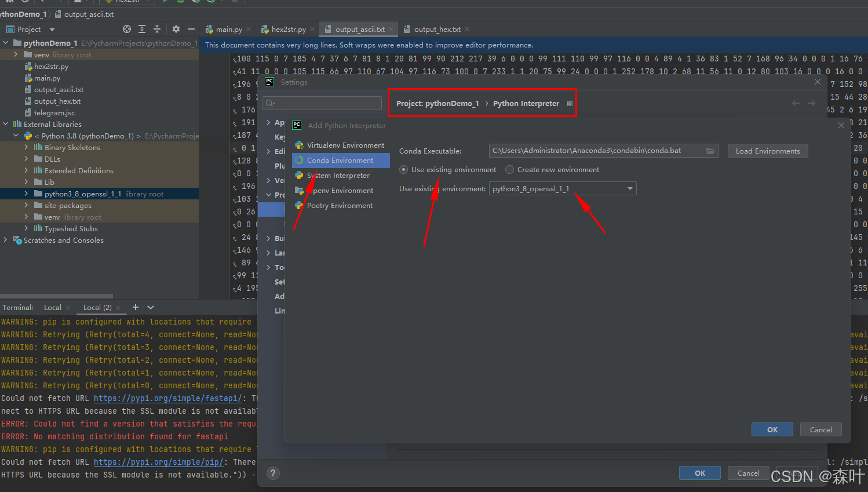Open the pypi fastapi URL link
The width and height of the screenshot is (868, 492).
167,398
